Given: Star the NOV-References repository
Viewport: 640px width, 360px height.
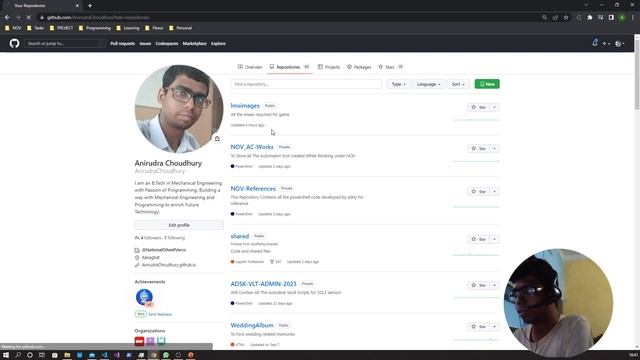Looking at the screenshot, I should pyautogui.click(x=478, y=191).
